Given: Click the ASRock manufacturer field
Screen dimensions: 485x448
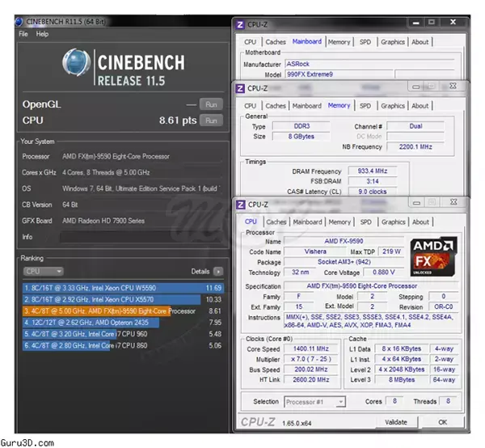Looking at the screenshot, I should [370, 64].
